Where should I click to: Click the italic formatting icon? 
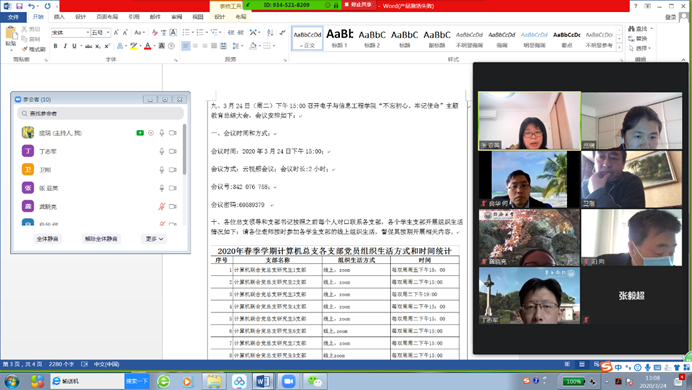(x=65, y=46)
